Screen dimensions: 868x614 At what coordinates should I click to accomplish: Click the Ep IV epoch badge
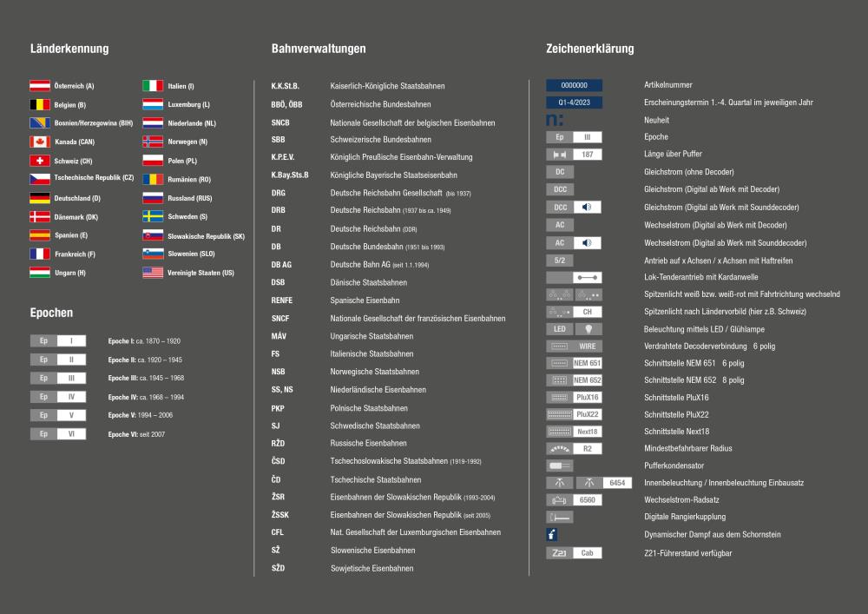tap(58, 397)
